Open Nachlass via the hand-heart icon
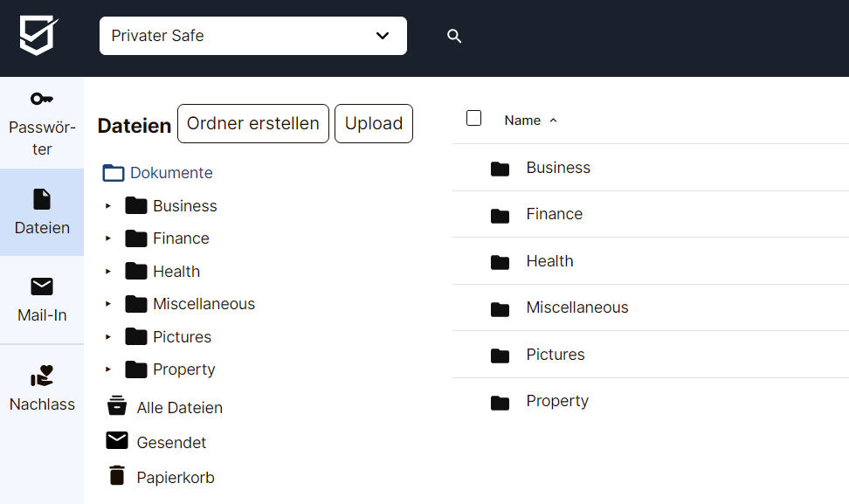 click(x=42, y=376)
